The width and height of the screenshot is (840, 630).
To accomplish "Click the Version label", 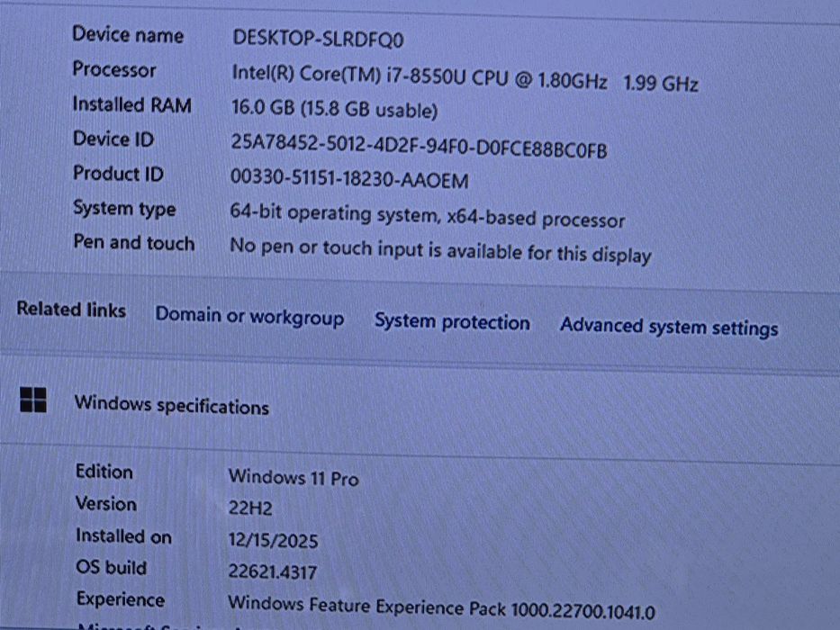I will tap(106, 504).
